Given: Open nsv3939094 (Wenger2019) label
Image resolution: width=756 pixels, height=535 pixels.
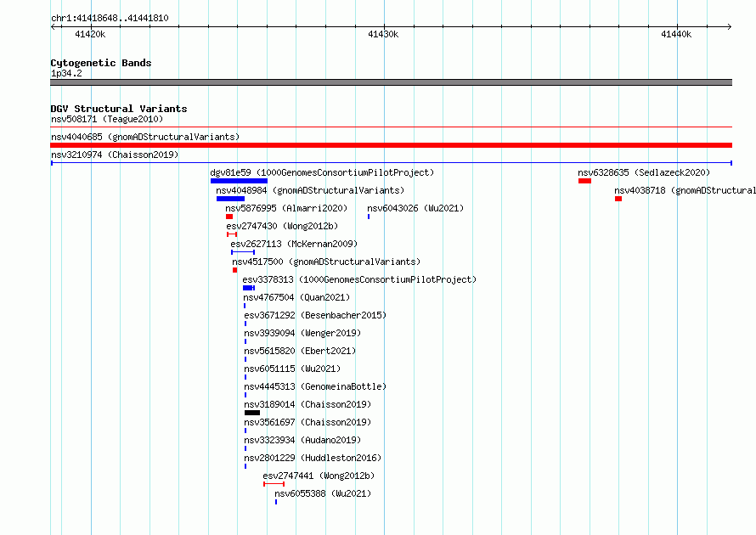Looking at the screenshot, I should (302, 333).
